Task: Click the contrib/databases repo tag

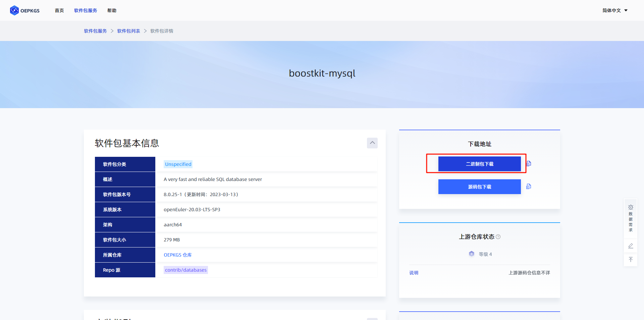Action: (x=186, y=270)
